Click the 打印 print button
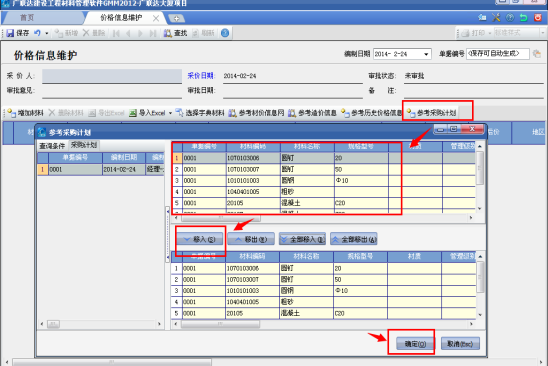 point(474,33)
